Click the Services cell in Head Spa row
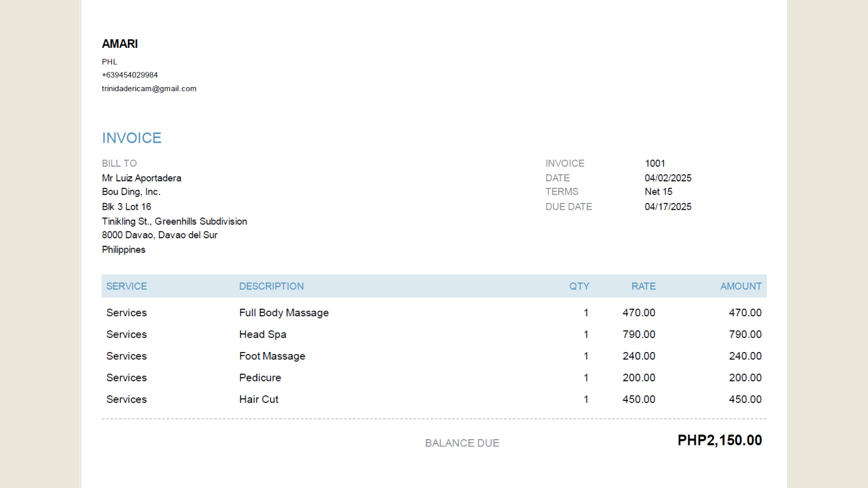The height and width of the screenshot is (488, 868). click(127, 334)
